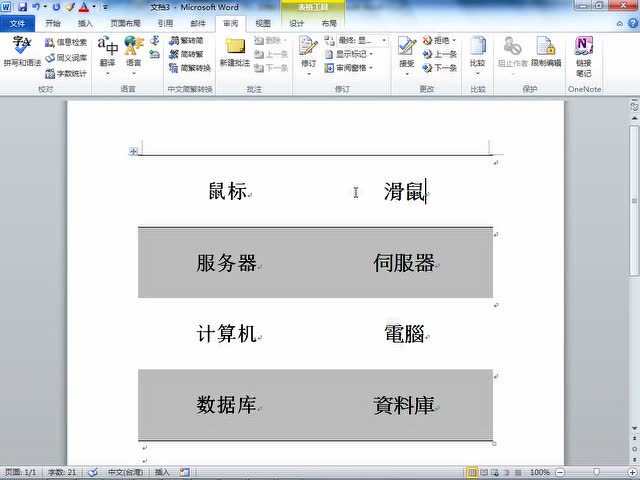
Task: Minimize the ribbon with the caret icon
Action: point(620,24)
